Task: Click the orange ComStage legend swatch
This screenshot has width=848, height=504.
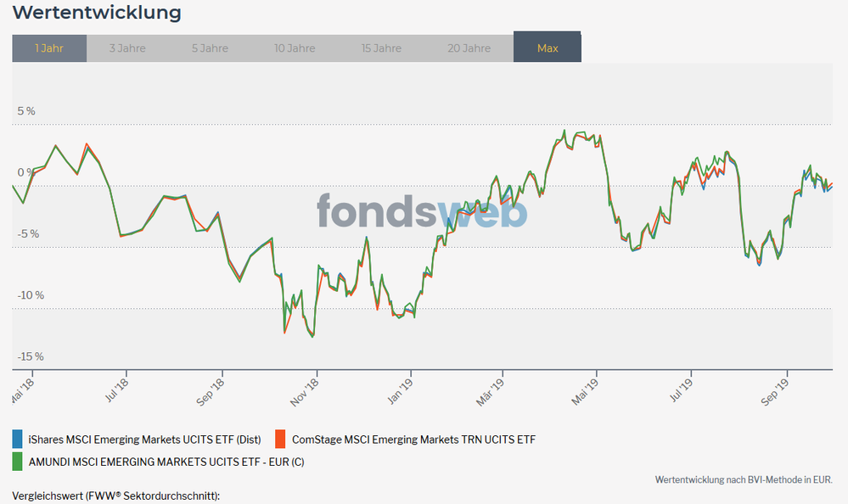Action: [280, 440]
